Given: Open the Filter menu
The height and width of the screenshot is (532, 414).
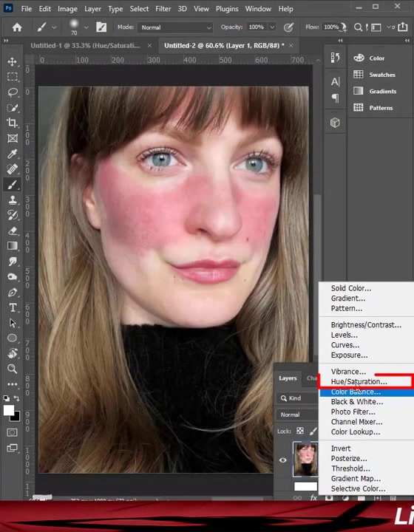Looking at the screenshot, I should coord(163,9).
